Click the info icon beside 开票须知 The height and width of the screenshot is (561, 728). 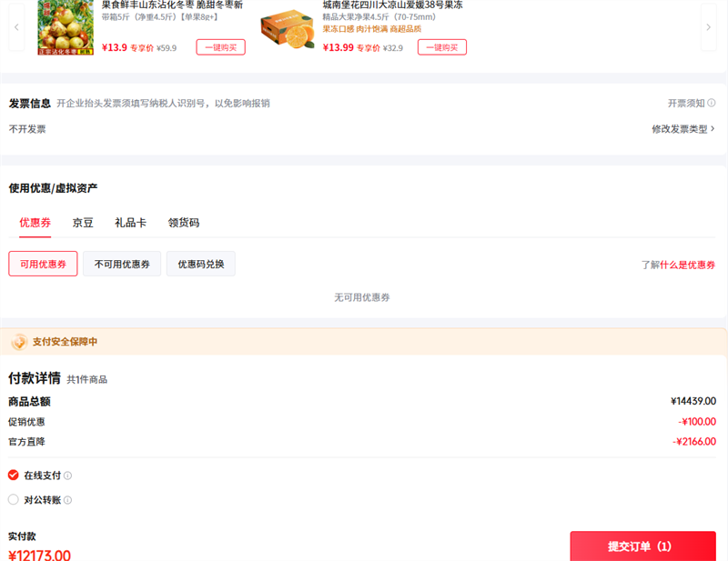711,104
